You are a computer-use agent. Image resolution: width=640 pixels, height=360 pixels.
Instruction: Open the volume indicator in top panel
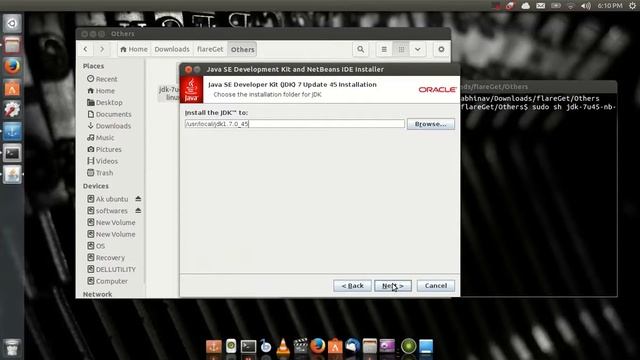[586, 6]
